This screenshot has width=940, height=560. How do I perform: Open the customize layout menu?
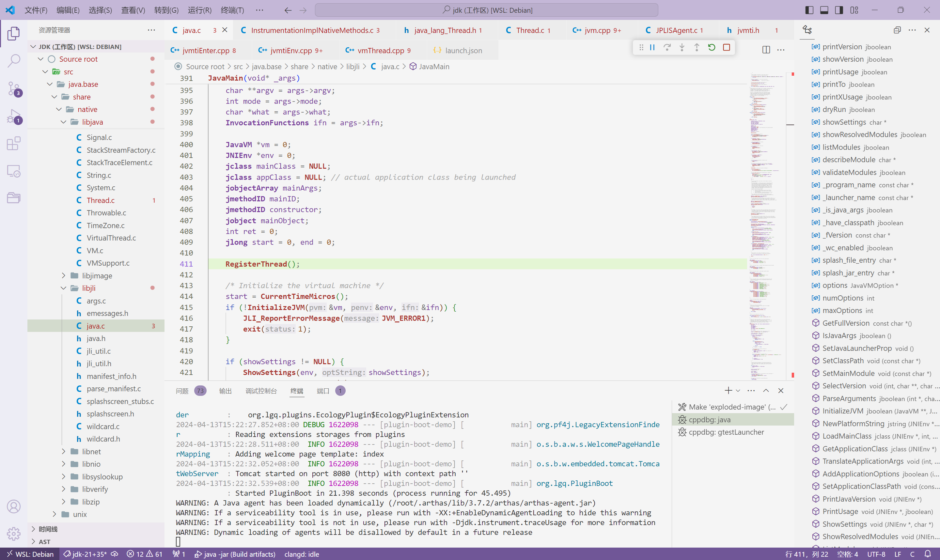(x=854, y=10)
